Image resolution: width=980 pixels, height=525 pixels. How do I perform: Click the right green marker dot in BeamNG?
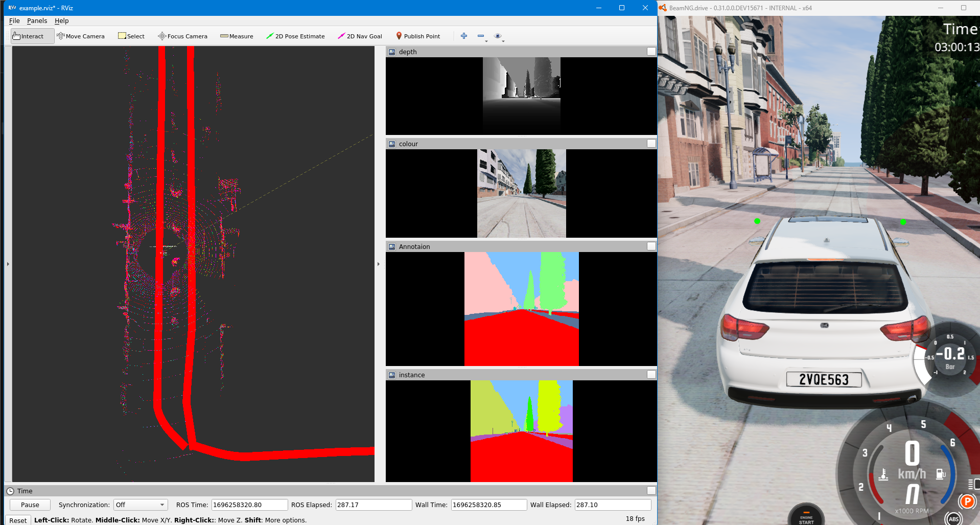tap(903, 222)
